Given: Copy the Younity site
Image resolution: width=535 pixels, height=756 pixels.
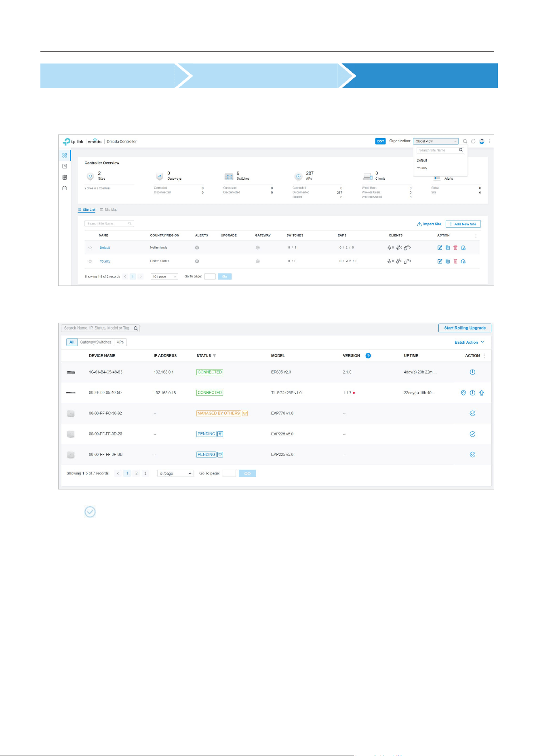Looking at the screenshot, I should (x=448, y=261).
